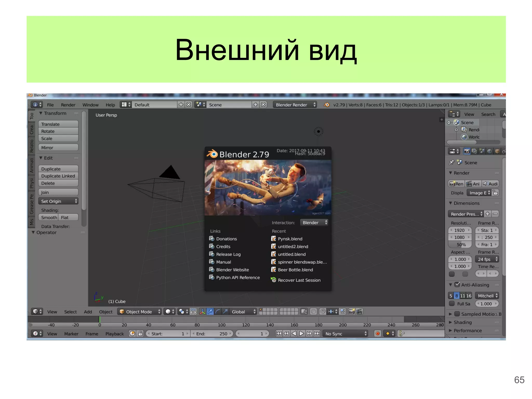Open the Set Origin dropdown

point(58,201)
